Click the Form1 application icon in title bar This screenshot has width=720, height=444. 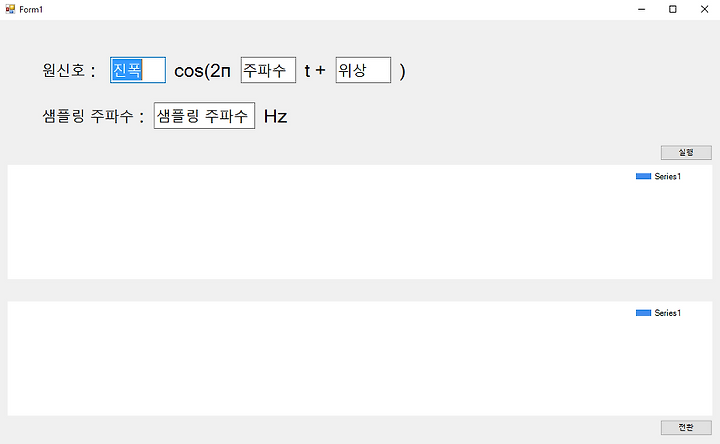(x=10, y=9)
